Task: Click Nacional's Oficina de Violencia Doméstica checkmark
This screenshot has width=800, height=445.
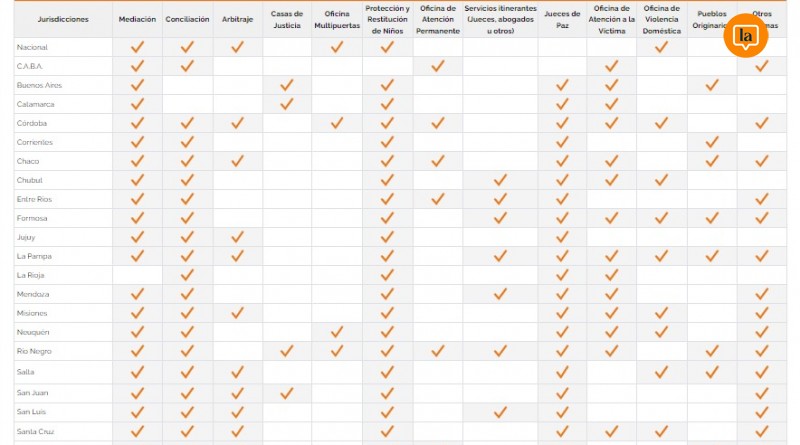Action: coord(661,47)
